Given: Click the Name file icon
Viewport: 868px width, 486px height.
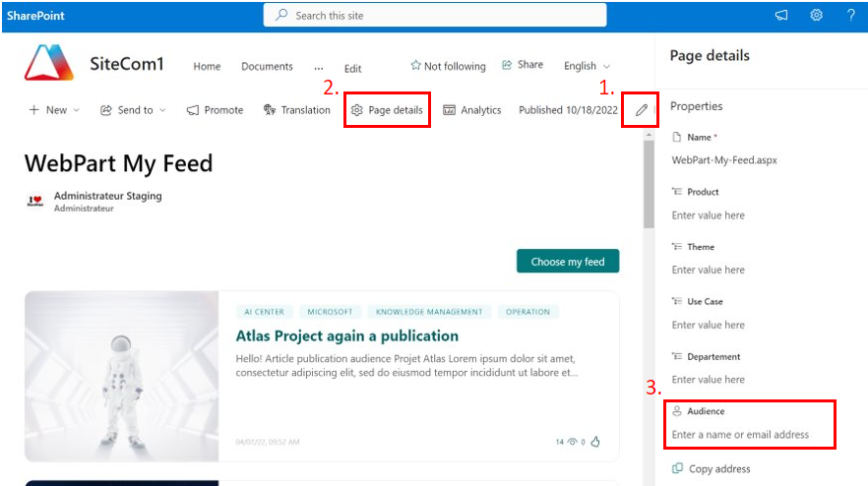Looking at the screenshot, I should [x=676, y=137].
